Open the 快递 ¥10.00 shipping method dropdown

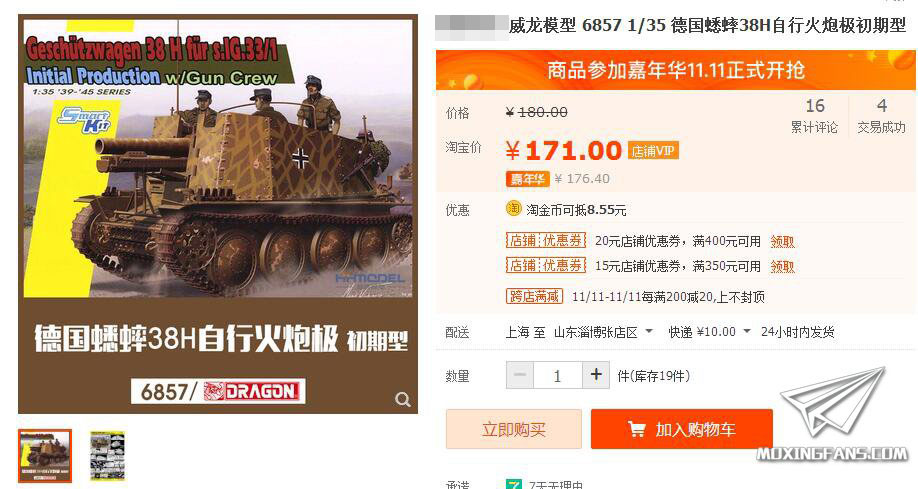pos(710,332)
